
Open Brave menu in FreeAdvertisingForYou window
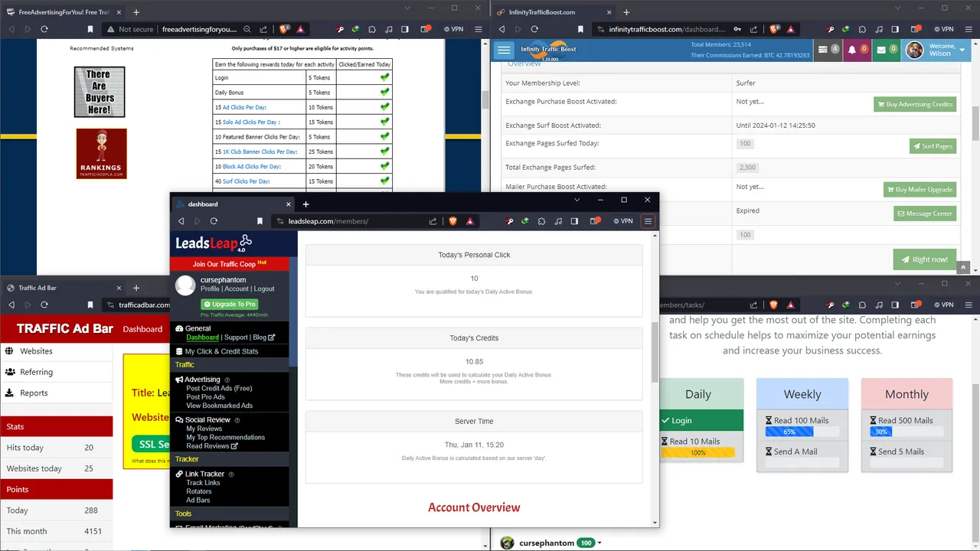(x=479, y=29)
